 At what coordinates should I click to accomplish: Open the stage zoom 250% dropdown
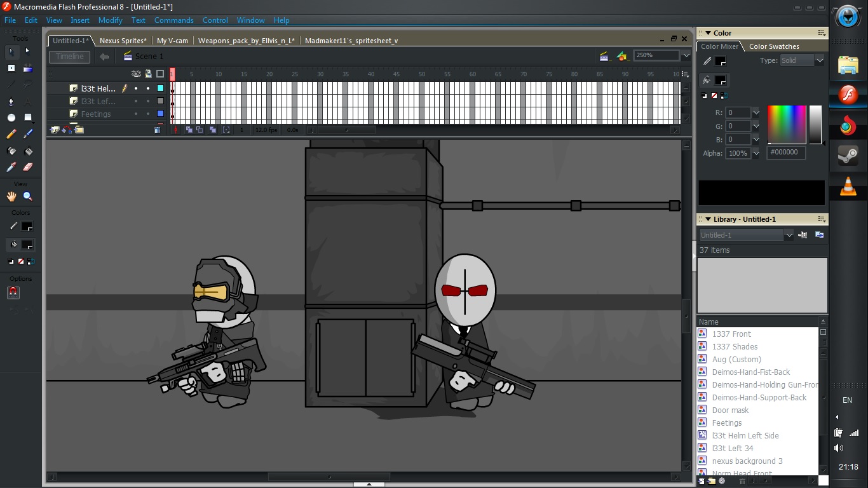(x=686, y=55)
